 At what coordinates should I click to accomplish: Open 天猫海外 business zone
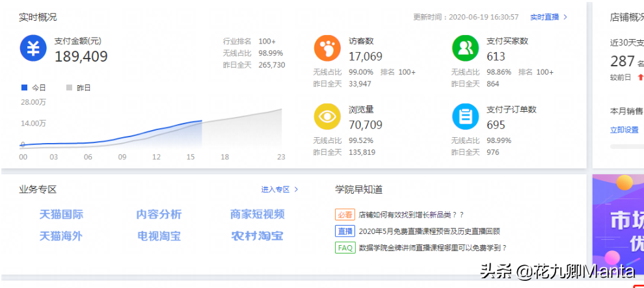(61, 236)
